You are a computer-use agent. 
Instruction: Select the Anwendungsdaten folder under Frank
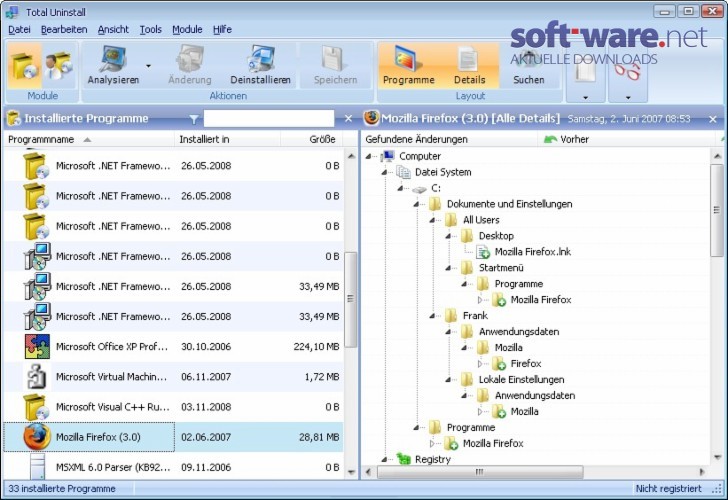point(519,331)
